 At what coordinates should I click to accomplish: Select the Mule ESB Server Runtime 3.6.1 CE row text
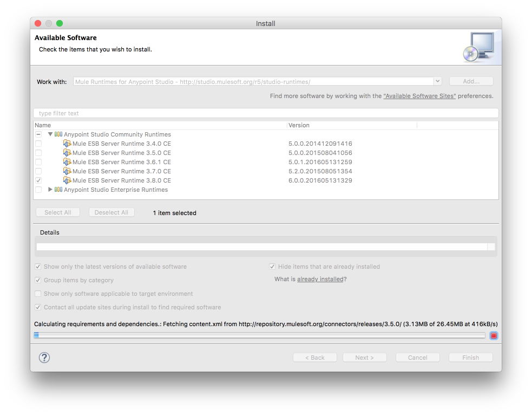tap(121, 161)
